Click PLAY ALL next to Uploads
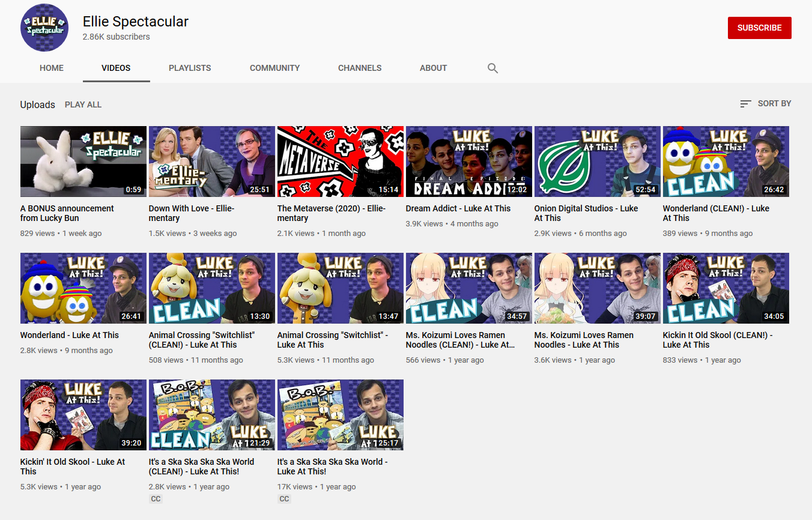The width and height of the screenshot is (812, 520). (x=83, y=104)
